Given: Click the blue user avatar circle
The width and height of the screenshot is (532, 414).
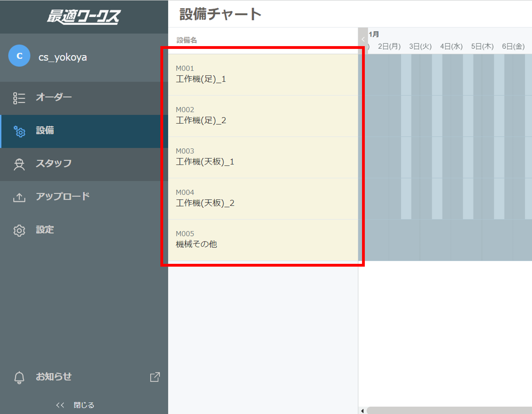Looking at the screenshot, I should 19,56.
